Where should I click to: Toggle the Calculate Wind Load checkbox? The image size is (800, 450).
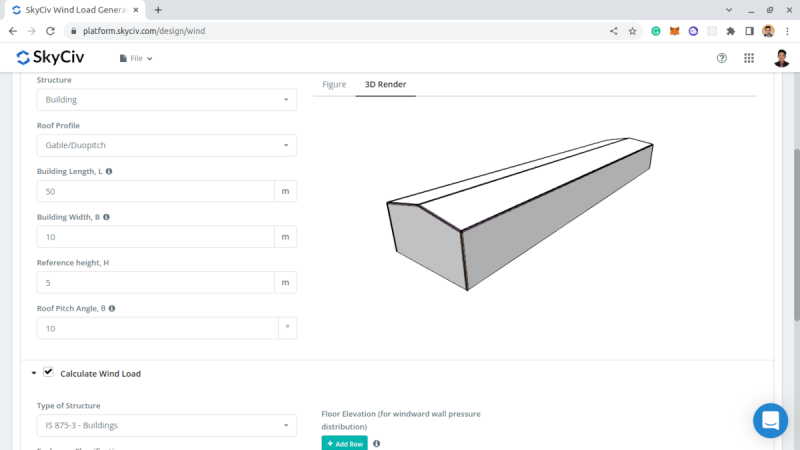tap(48, 372)
